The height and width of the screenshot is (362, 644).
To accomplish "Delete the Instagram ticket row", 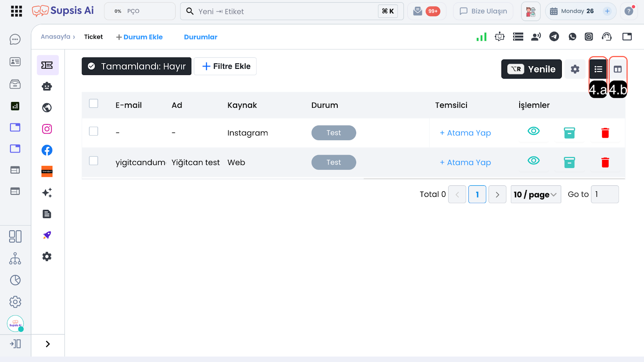I will (x=605, y=133).
